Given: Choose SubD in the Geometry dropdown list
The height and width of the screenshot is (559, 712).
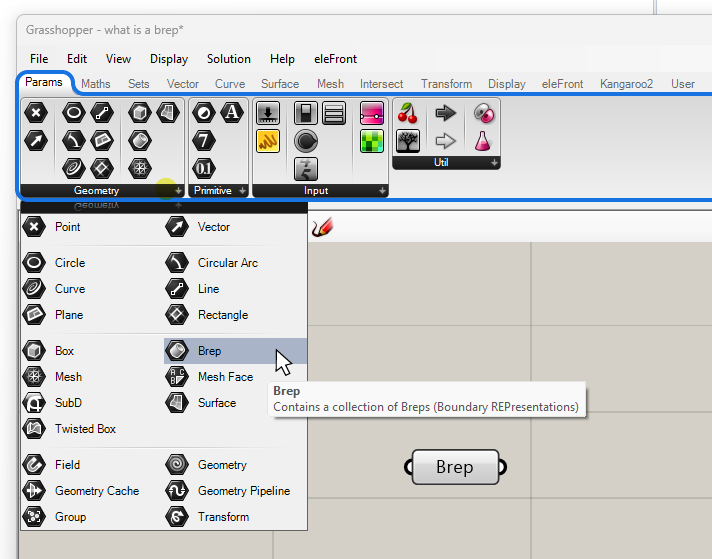Looking at the screenshot, I should [x=92, y=402].
